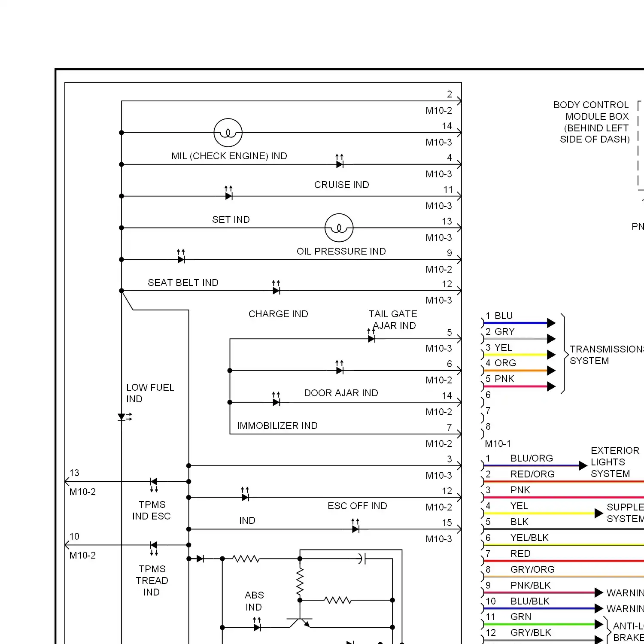Click the LED on pin 10 M10-2 left output
This screenshot has height=644, width=644.
[154, 548]
